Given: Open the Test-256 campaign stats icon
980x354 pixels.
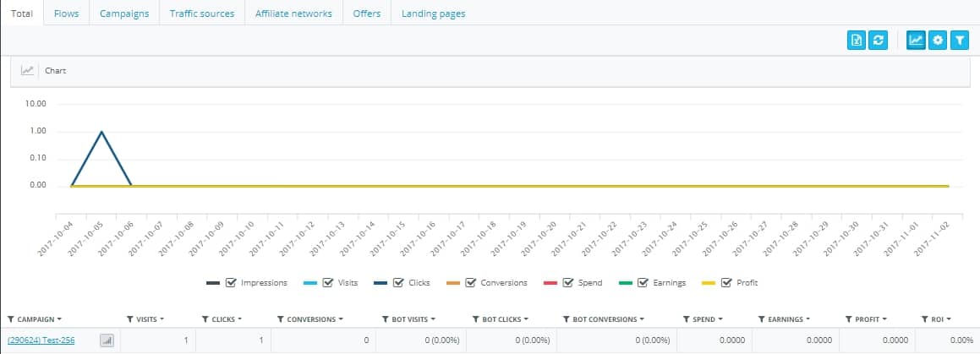Looking at the screenshot, I should point(107,340).
